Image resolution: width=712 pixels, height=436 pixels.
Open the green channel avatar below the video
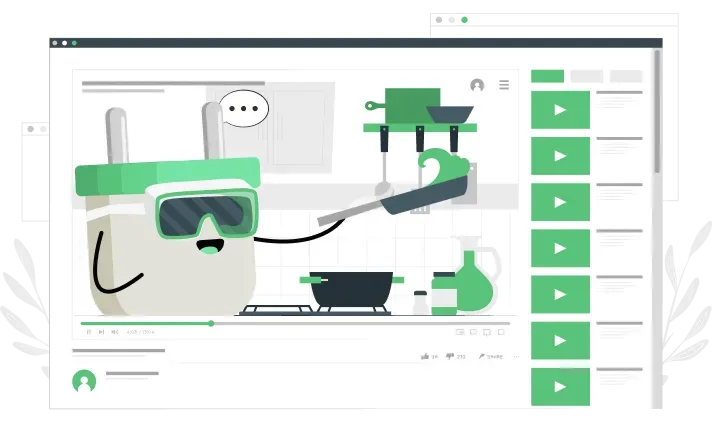[84, 381]
